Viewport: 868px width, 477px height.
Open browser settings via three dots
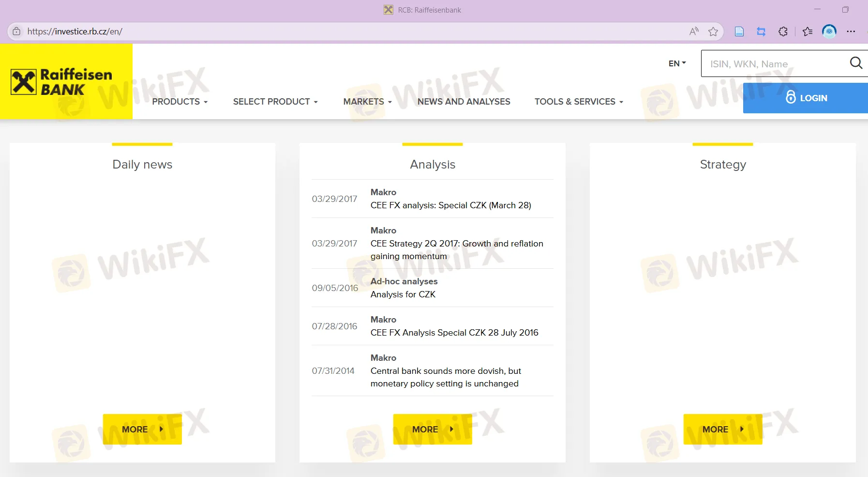(x=851, y=31)
